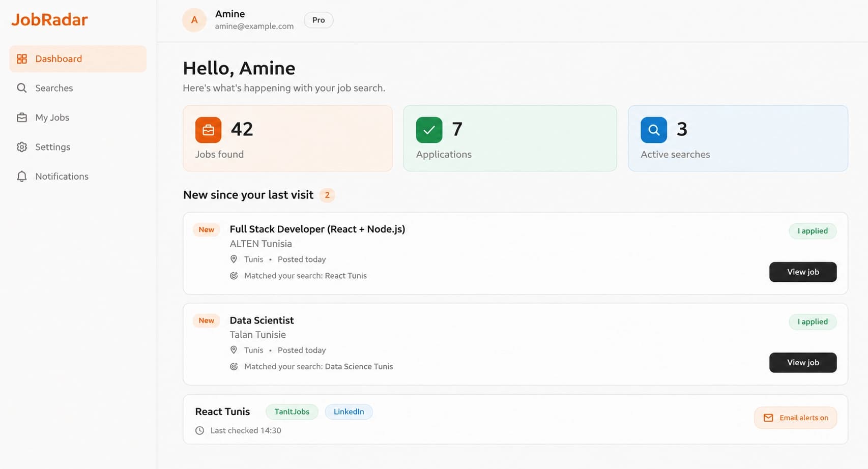Click the My Jobs briefcase icon

pos(22,118)
